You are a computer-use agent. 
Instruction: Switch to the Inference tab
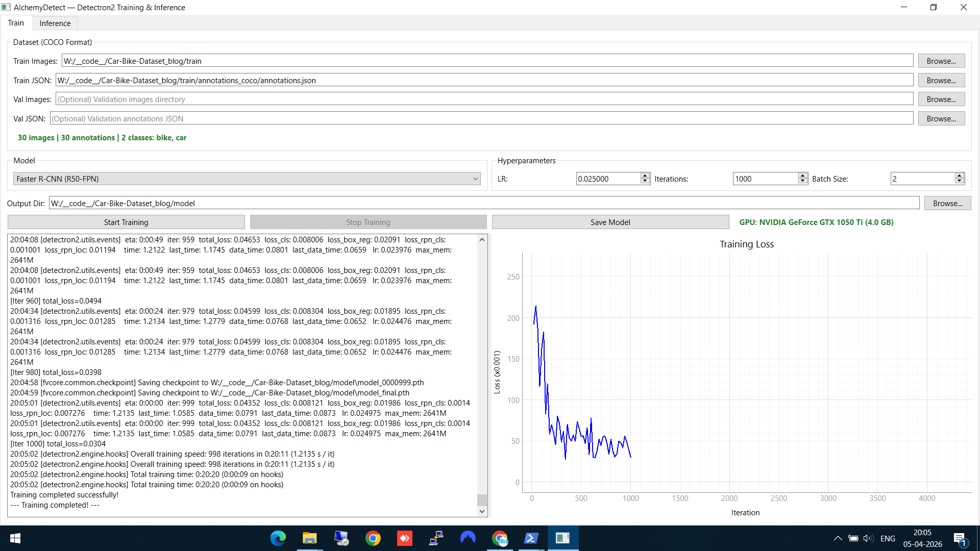click(55, 23)
